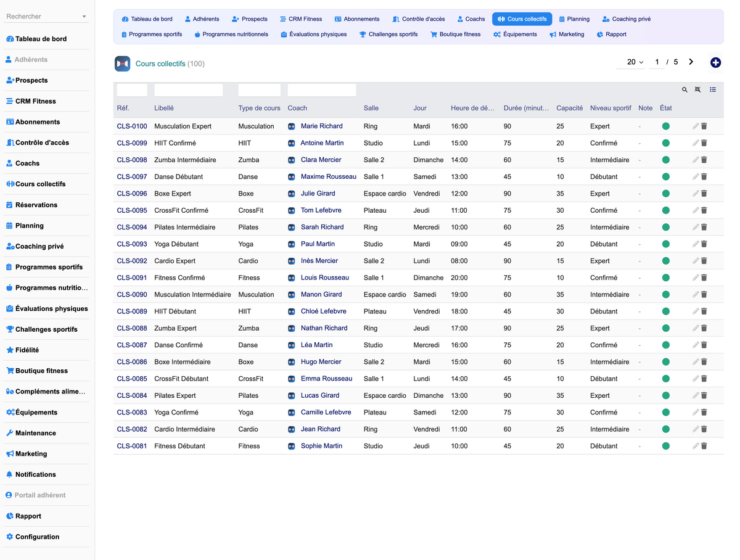Sort by the Niveau sportif column header
Viewport: 740px width, 560px height.
610,108
